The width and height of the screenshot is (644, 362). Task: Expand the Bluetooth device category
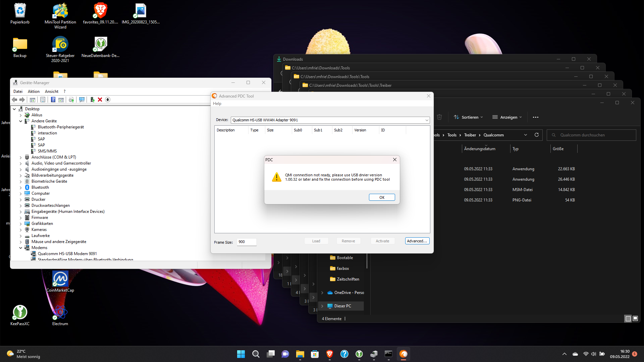pos(20,187)
